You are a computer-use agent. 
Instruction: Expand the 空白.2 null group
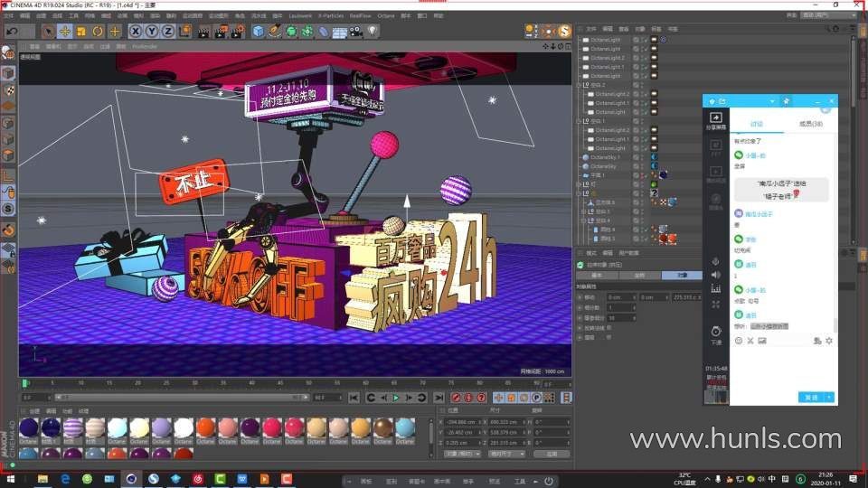click(580, 85)
